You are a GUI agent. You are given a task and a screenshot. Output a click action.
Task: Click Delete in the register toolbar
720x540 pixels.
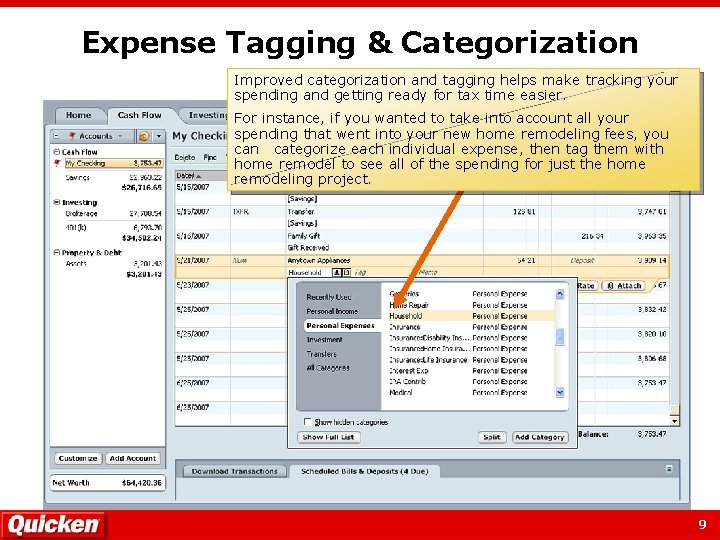tap(185, 158)
